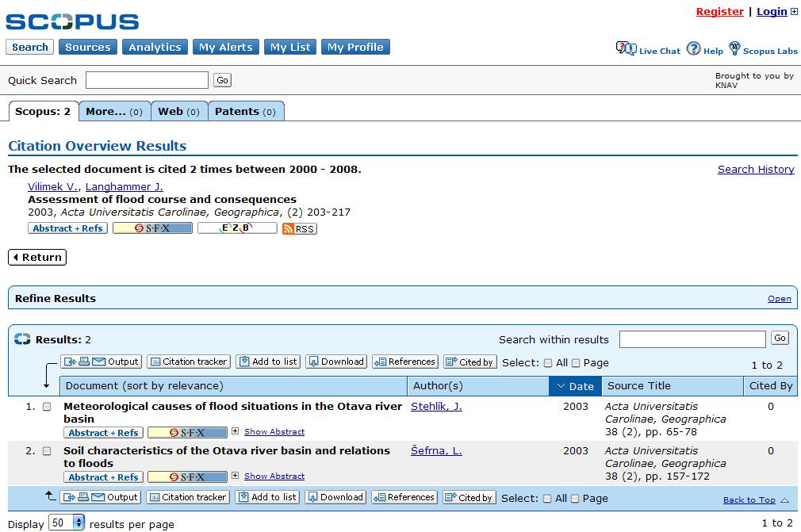Click Go next to Quick Search
Screen dimensions: 801x532
[222, 80]
